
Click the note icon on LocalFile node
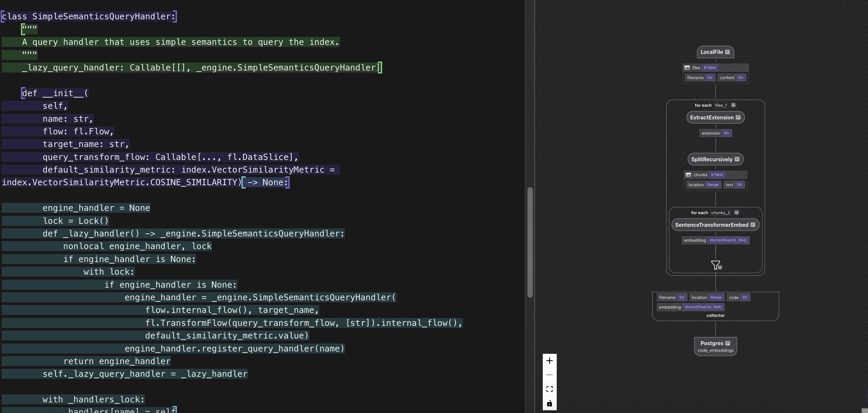pyautogui.click(x=727, y=52)
